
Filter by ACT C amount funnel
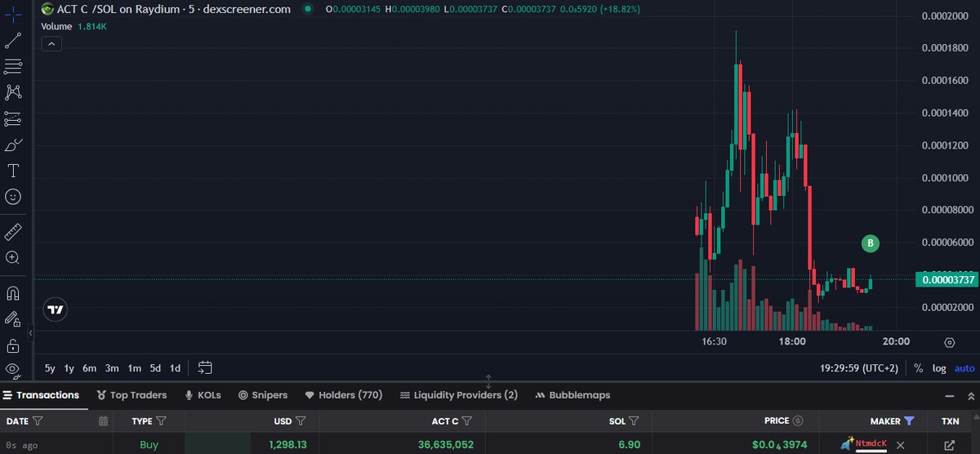467,421
